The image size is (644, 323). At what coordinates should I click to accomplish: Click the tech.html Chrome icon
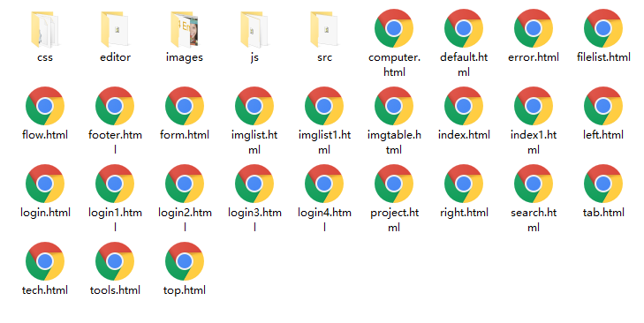tap(45, 261)
